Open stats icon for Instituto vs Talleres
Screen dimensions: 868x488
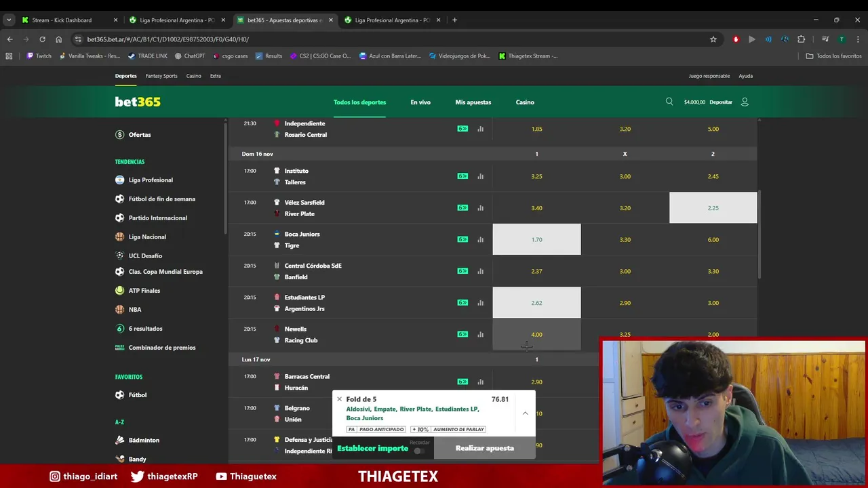480,176
